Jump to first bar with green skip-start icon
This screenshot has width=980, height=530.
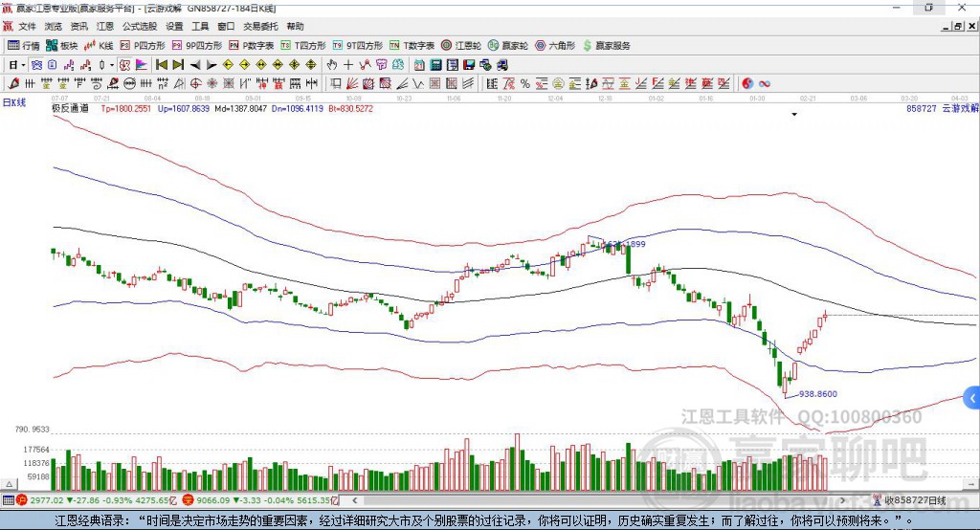pyautogui.click(x=161, y=65)
